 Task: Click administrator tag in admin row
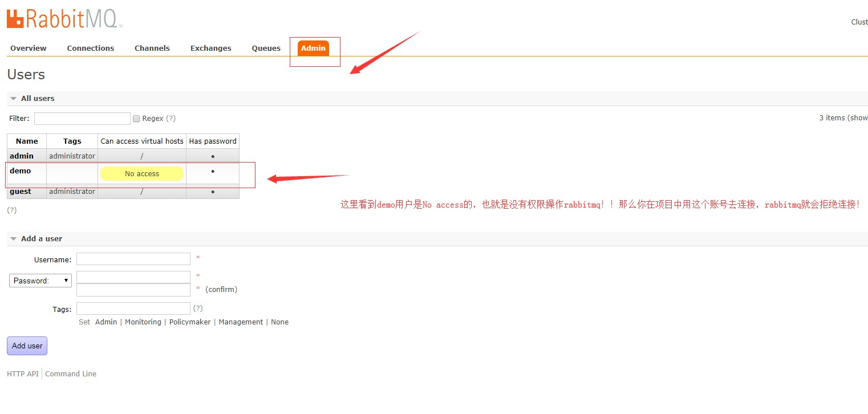click(72, 156)
